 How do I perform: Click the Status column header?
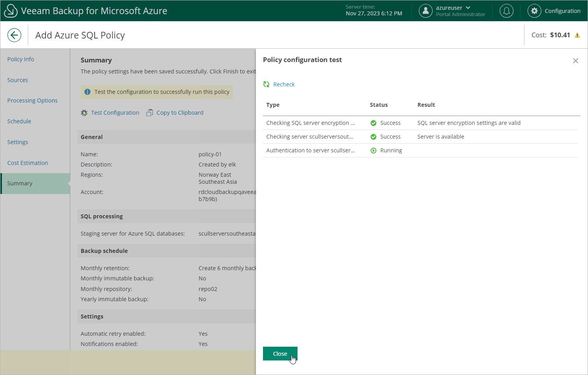click(379, 105)
